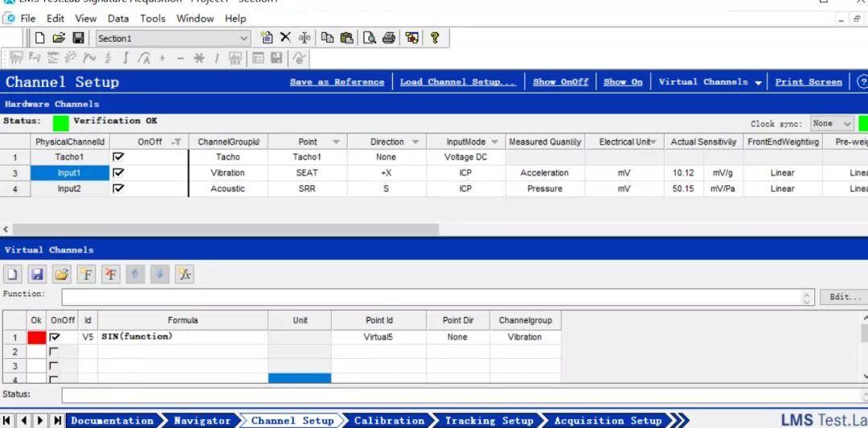Click the Show On link
868x428 pixels.
pyautogui.click(x=623, y=82)
